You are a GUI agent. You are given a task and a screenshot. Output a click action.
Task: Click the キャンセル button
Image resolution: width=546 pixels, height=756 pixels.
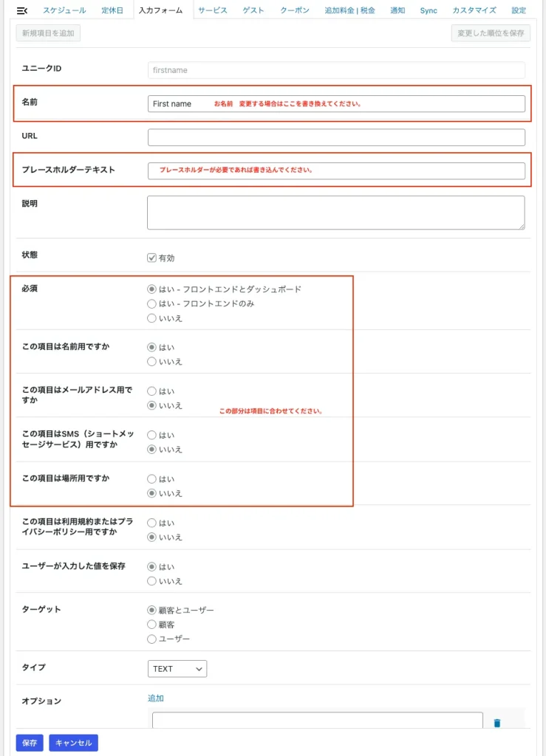click(x=73, y=743)
